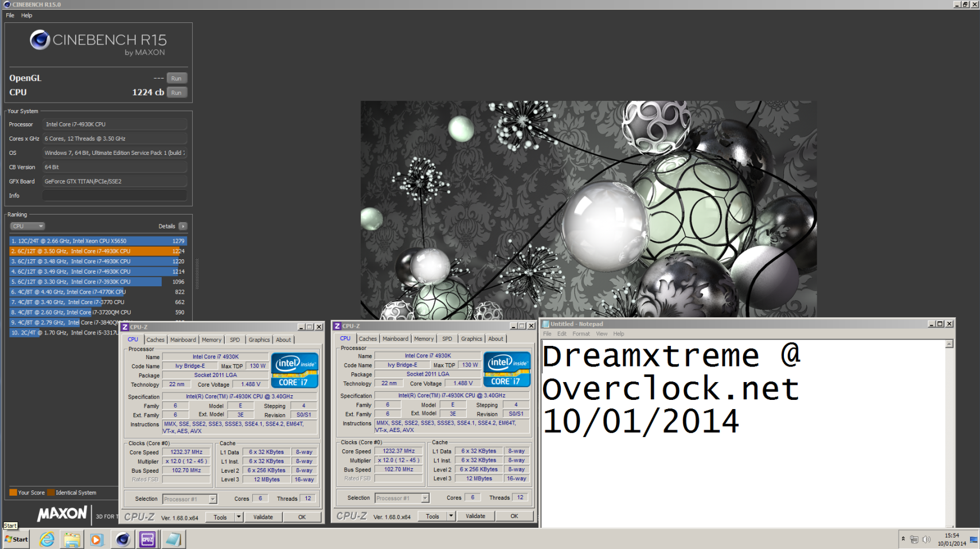980x549 pixels.
Task: Click the taskbar clock 15:54
Action: [x=951, y=536]
